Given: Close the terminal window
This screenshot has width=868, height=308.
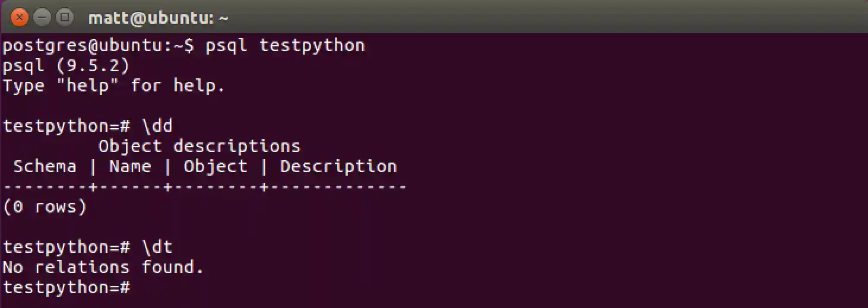Looking at the screenshot, I should click(20, 18).
